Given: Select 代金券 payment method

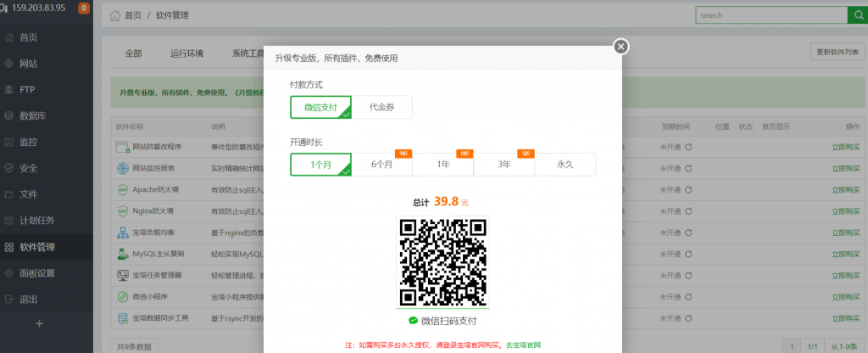Looking at the screenshot, I should coord(382,108).
